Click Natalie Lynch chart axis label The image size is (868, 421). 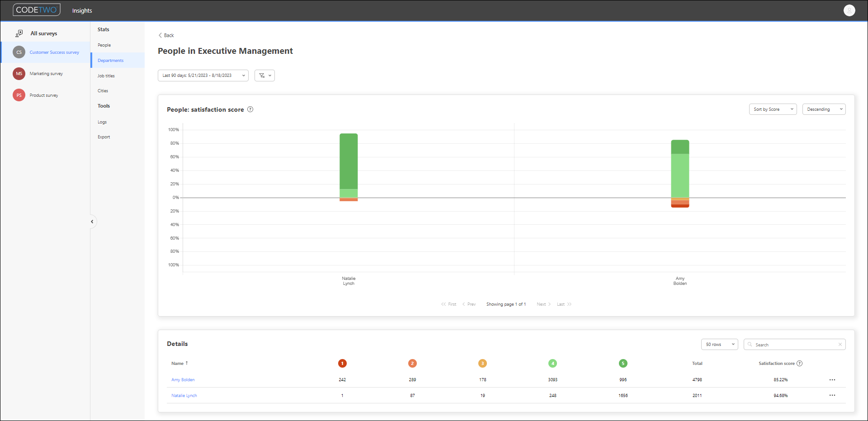349,281
